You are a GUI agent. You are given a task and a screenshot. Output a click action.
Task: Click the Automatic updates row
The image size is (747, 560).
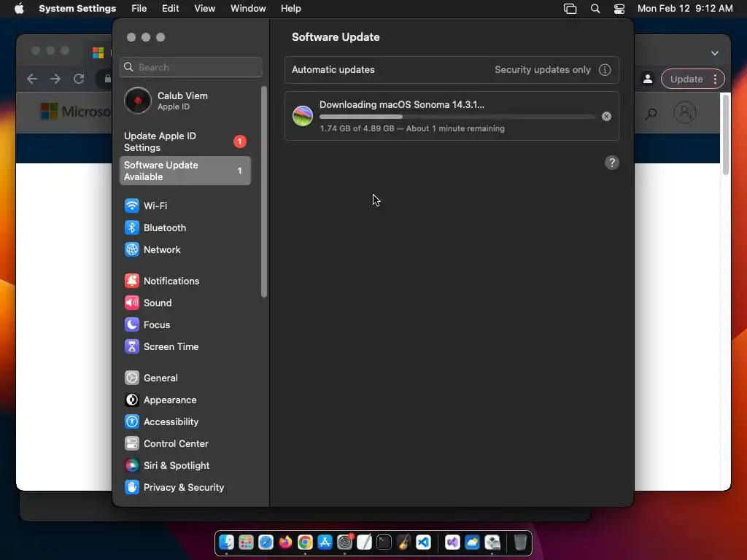tap(452, 69)
